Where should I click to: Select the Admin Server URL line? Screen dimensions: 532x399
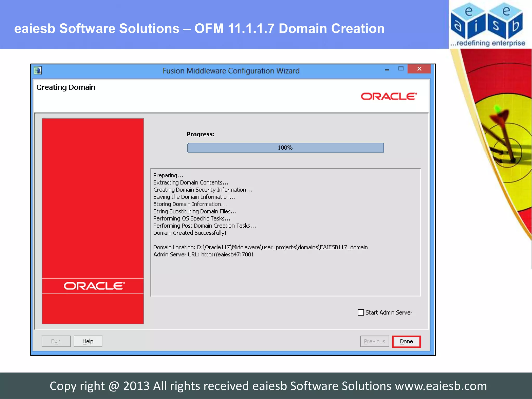click(203, 254)
